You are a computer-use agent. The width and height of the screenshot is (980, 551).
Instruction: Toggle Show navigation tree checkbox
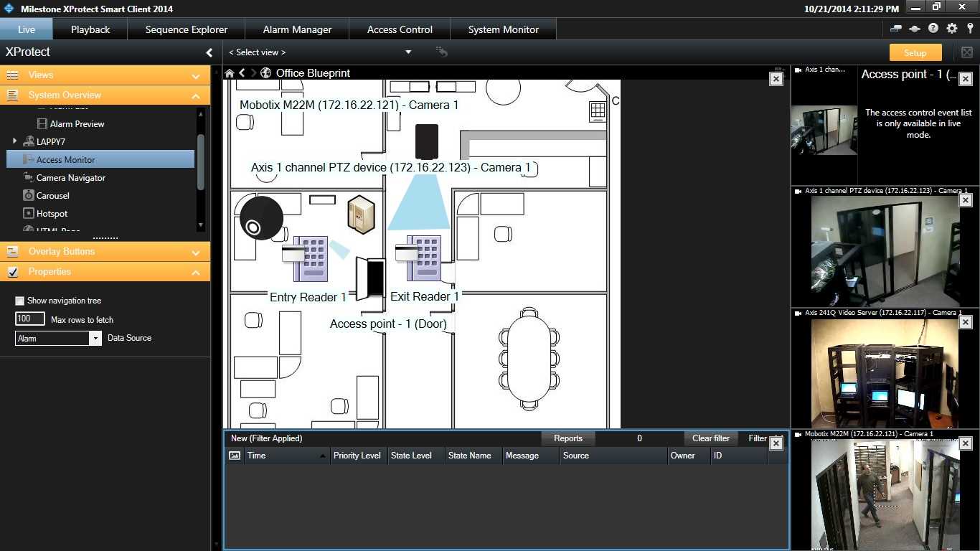point(20,301)
